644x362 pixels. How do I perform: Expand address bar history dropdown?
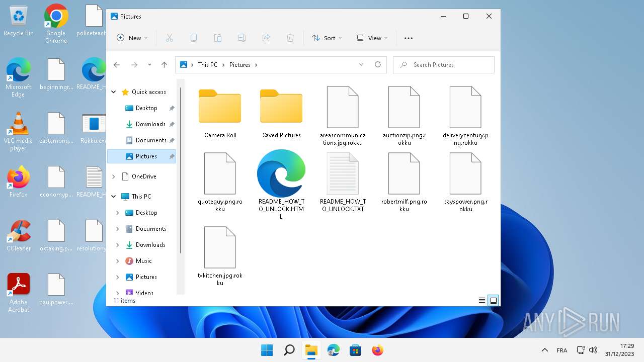coord(361,64)
